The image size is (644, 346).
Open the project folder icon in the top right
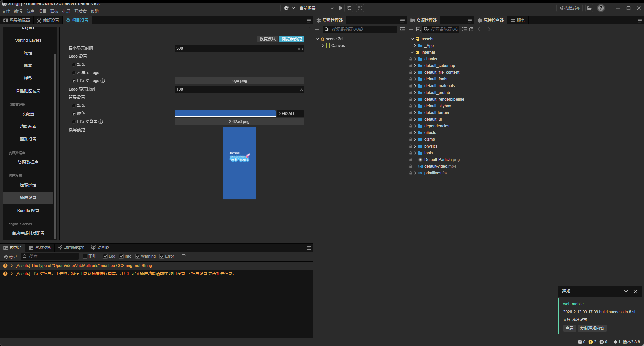(x=589, y=8)
